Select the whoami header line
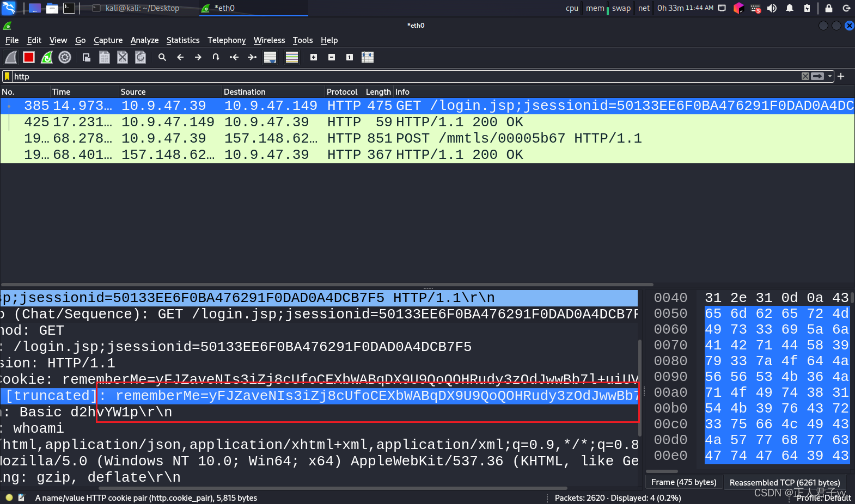The width and height of the screenshot is (855, 504). [319, 428]
